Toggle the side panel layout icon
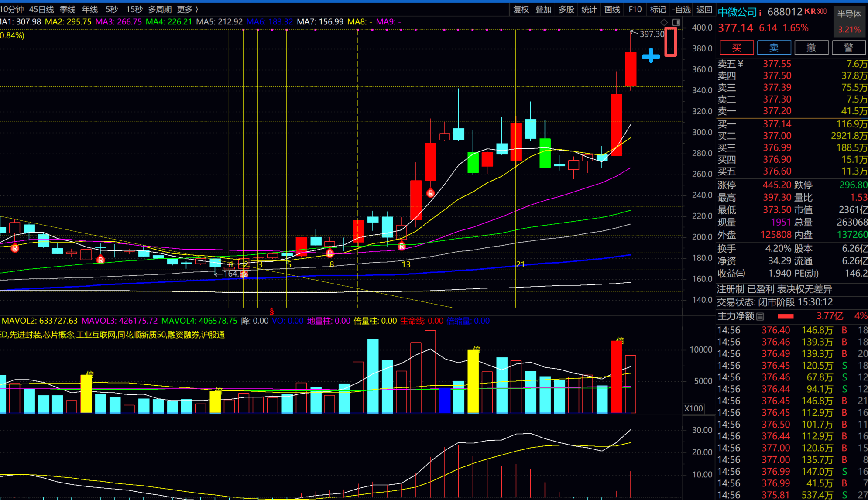Screen dimensions: 868x500 [x=676, y=22]
